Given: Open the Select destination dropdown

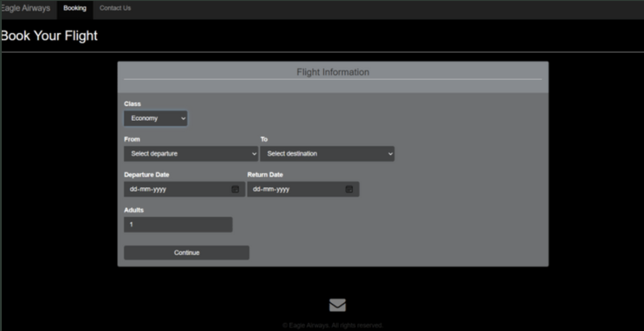Looking at the screenshot, I should [x=312, y=154].
